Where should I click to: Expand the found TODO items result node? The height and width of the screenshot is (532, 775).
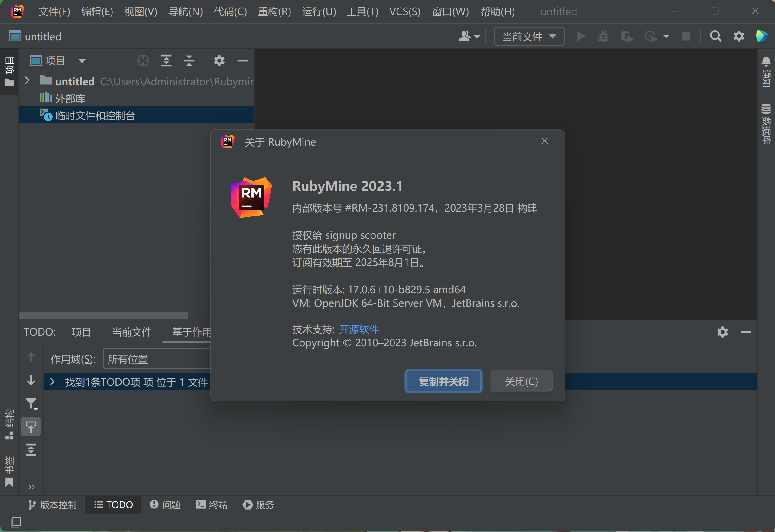pyautogui.click(x=52, y=381)
